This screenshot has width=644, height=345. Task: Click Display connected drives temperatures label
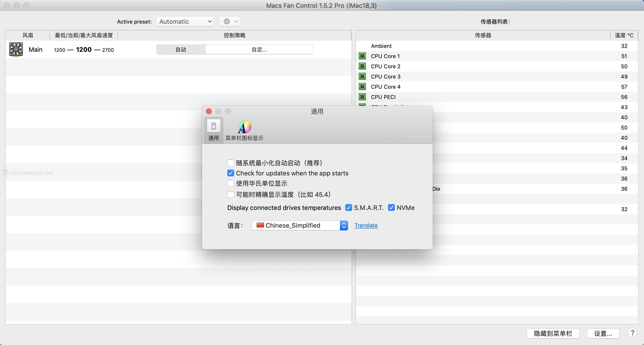pyautogui.click(x=284, y=208)
